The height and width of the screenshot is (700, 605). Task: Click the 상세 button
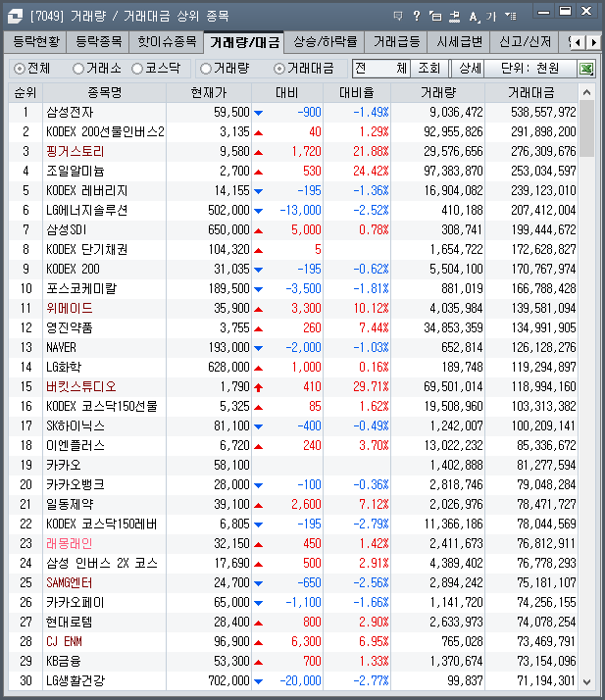pyautogui.click(x=470, y=69)
